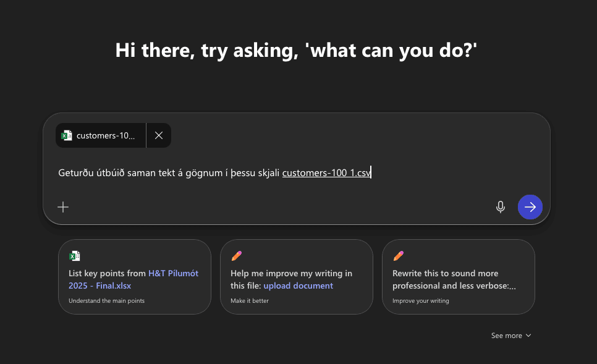This screenshot has height=364, width=597.
Task: Select the pencil icon on the improve writing card
Action: (x=237, y=255)
